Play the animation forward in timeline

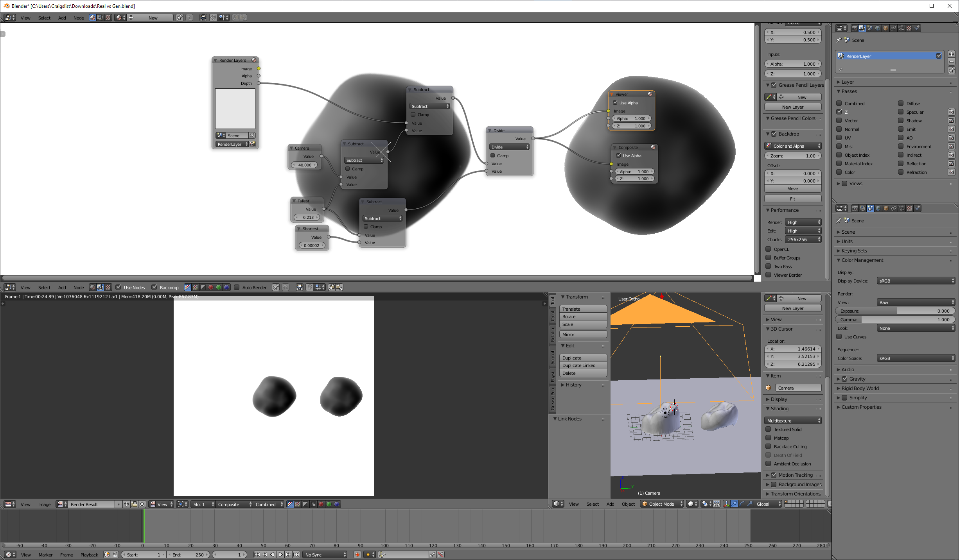tap(280, 555)
